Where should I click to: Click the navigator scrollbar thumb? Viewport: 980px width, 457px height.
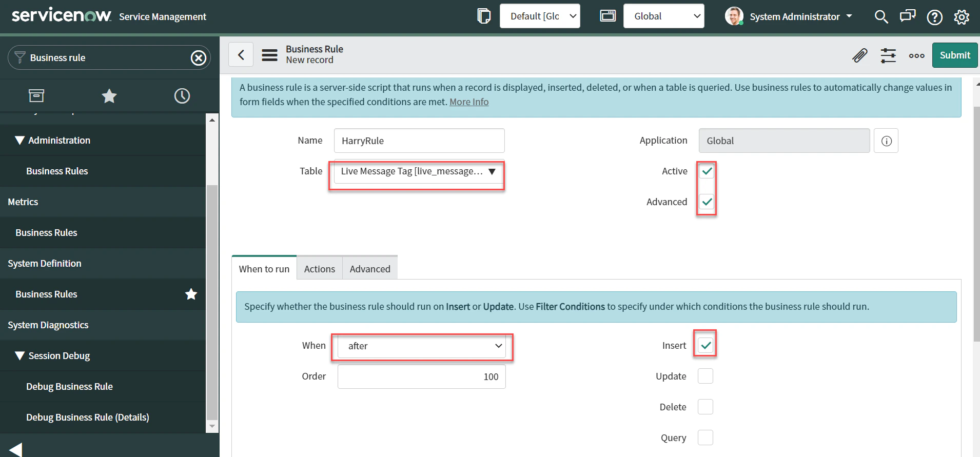pos(212,303)
